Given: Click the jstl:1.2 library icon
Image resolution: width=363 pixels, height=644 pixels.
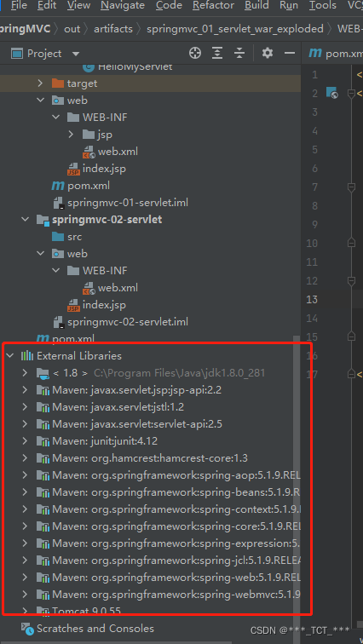Looking at the screenshot, I should click(43, 407).
